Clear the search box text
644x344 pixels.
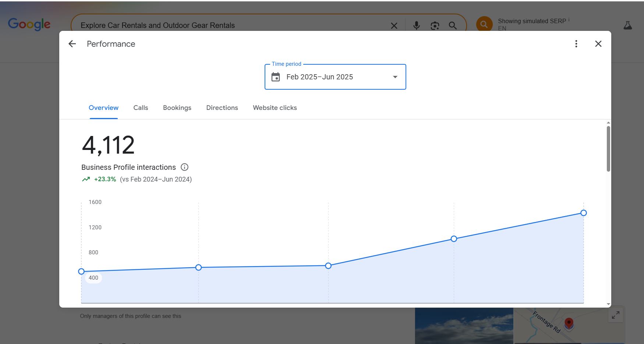(x=394, y=26)
